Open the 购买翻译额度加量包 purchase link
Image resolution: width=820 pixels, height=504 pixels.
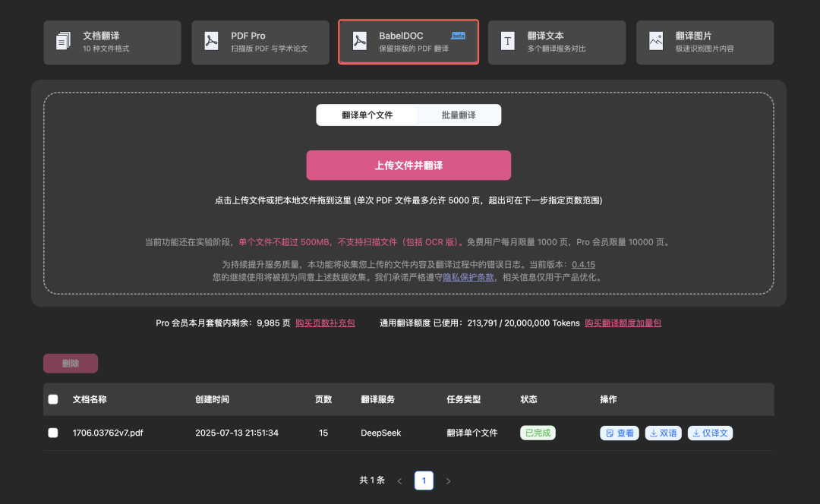(623, 323)
